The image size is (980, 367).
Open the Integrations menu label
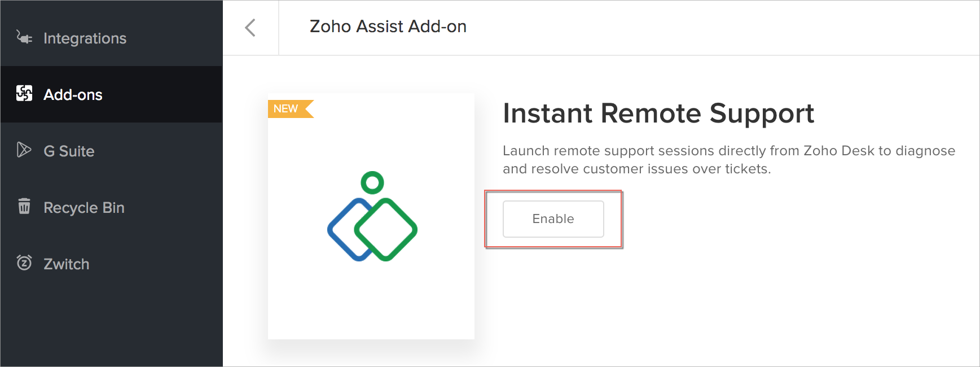tap(85, 38)
